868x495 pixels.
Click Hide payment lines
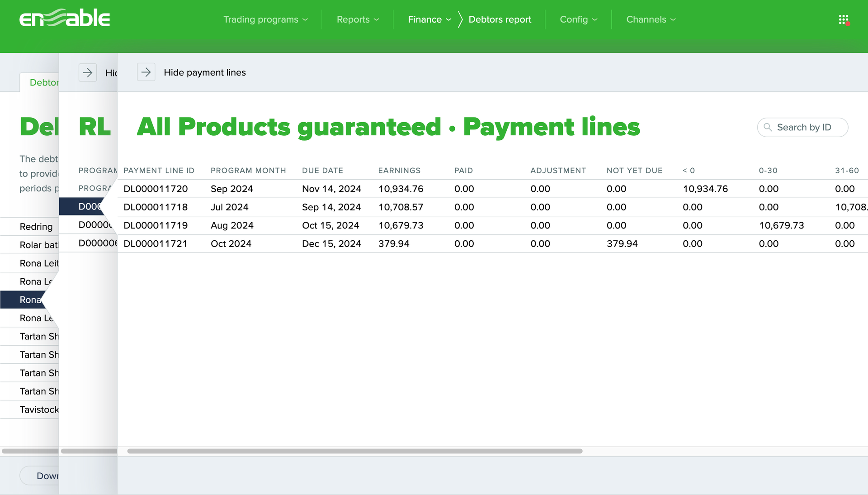coord(205,72)
